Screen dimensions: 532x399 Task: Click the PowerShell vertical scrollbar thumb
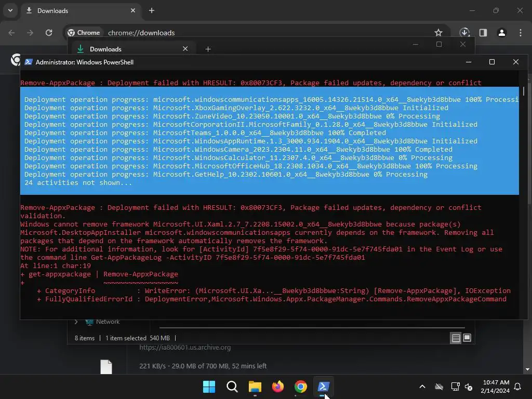[x=524, y=91]
